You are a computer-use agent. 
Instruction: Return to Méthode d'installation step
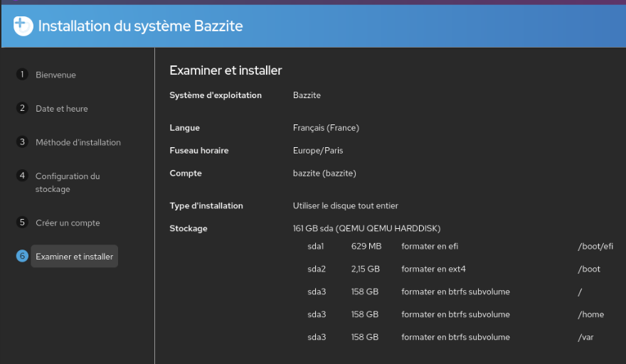[x=78, y=142]
